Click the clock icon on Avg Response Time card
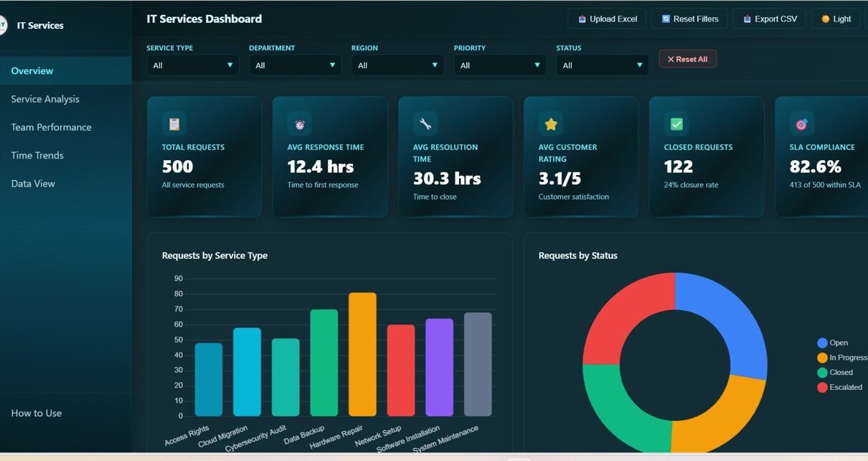The image size is (868, 461). click(299, 124)
